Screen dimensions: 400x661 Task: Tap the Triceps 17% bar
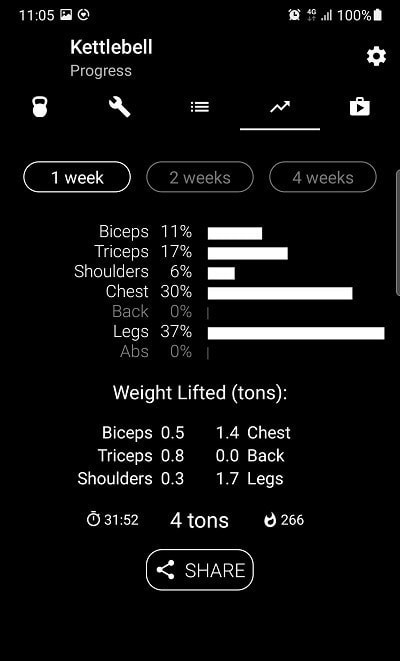(x=248, y=253)
